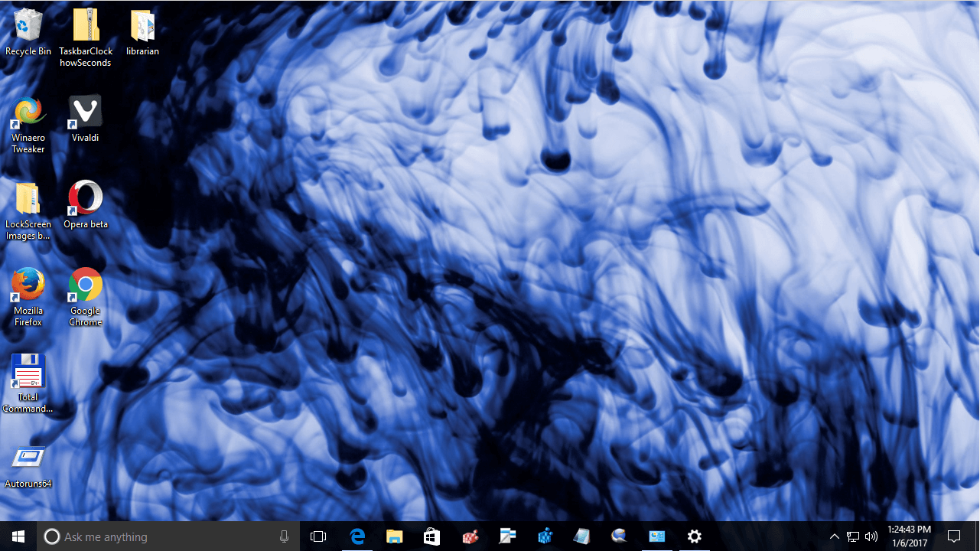The width and height of the screenshot is (980, 551).
Task: Open the network status tray icon
Action: [x=853, y=536]
